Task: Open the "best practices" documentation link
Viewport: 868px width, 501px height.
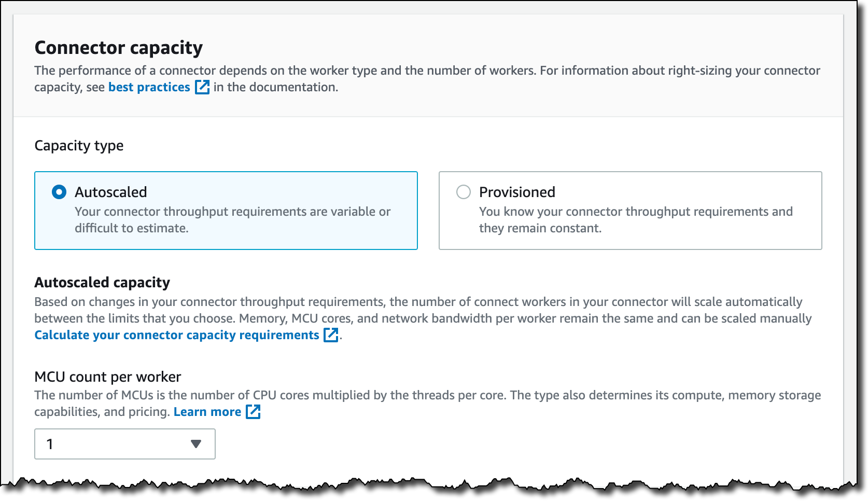Action: pos(149,87)
